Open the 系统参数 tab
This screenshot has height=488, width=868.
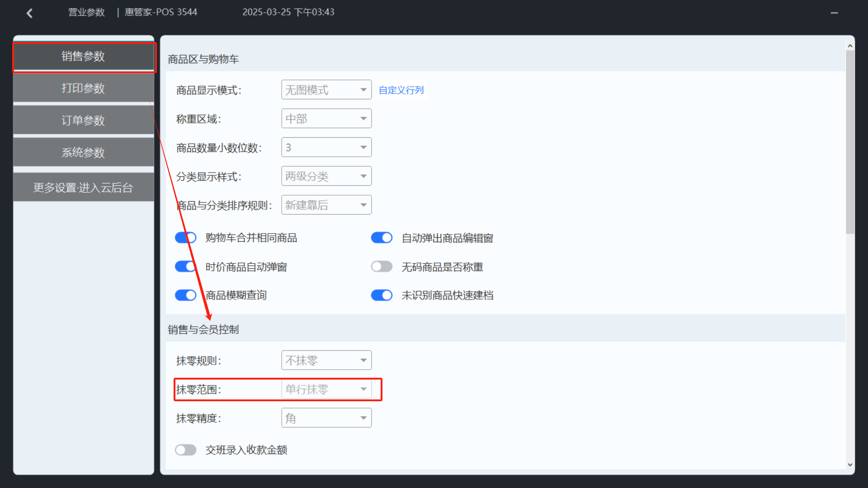[x=84, y=152]
